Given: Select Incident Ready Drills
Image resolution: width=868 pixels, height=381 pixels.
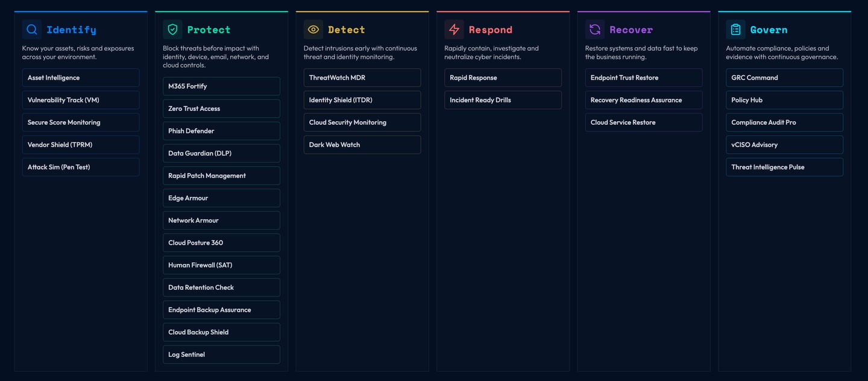Looking at the screenshot, I should click(503, 100).
